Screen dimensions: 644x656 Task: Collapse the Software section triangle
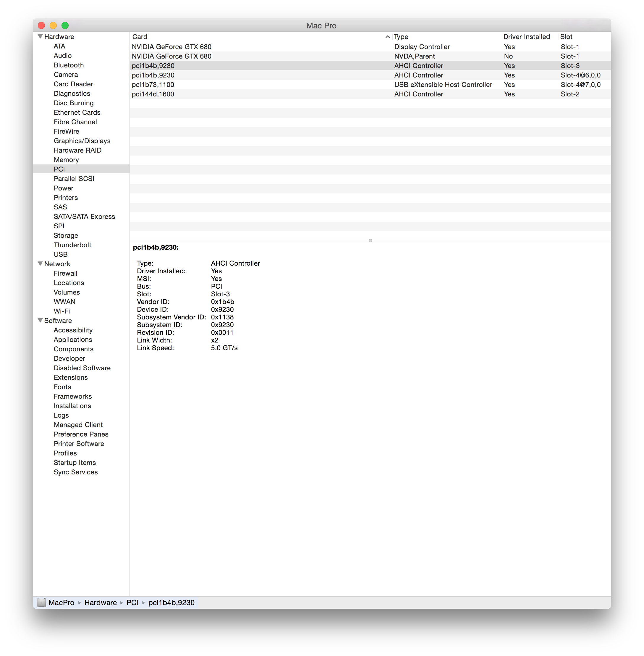tap(40, 320)
